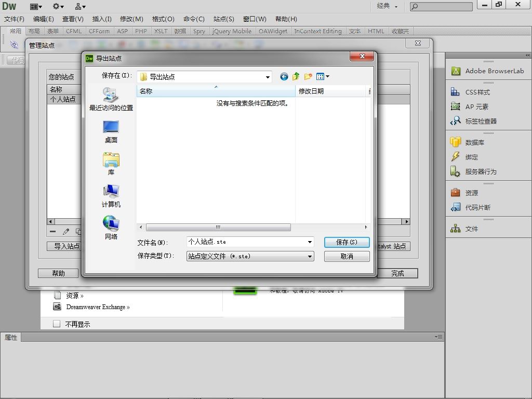Expand the 保存类型 dropdown
Viewport: 532px width, 399px height.
click(x=310, y=257)
